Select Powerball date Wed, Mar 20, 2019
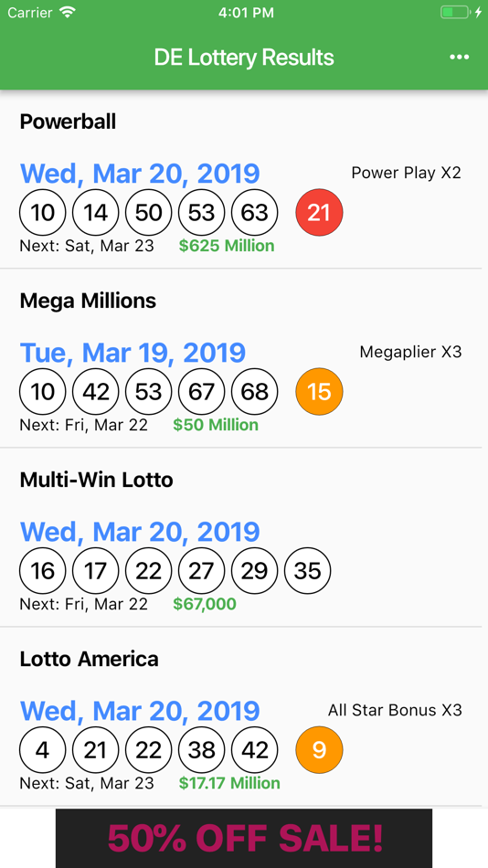Image resolution: width=488 pixels, height=868 pixels. point(140,174)
